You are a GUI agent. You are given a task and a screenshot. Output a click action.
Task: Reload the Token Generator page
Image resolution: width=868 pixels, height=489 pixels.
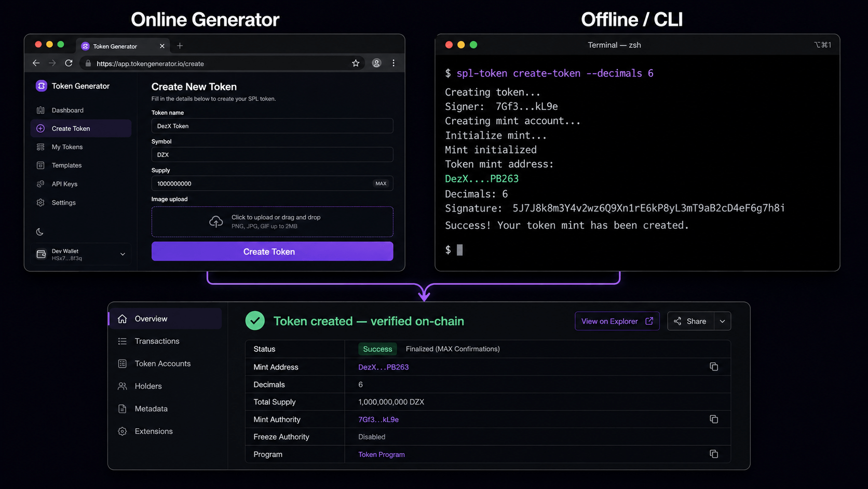(x=69, y=63)
